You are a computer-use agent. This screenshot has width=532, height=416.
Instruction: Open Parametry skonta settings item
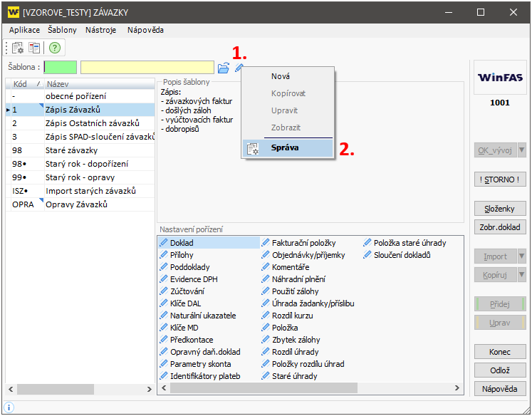point(195,364)
